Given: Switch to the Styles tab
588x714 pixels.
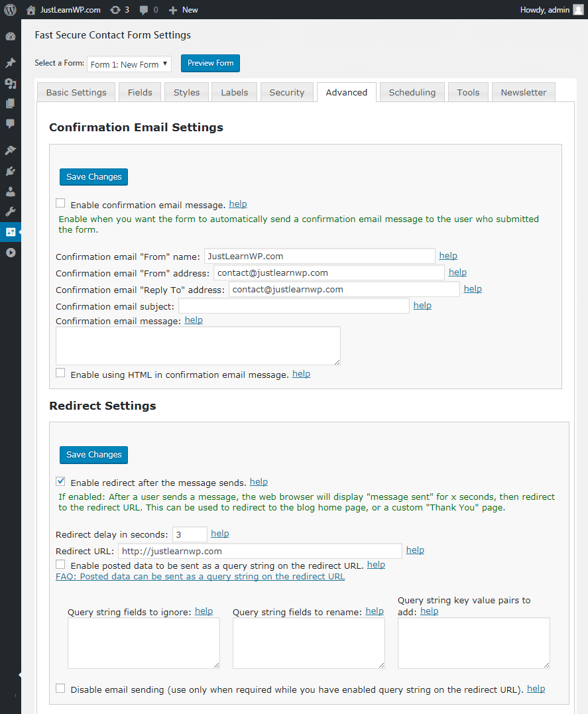Looking at the screenshot, I should click(186, 92).
